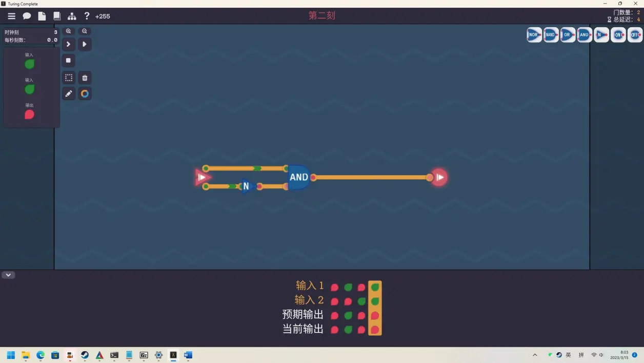Image resolution: width=644 pixels, height=363 pixels.
Task: Pick the OR gate from palette
Action: click(x=568, y=35)
